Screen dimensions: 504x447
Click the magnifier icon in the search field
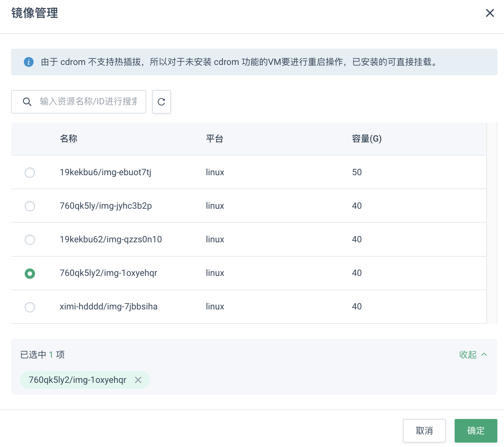tap(27, 102)
